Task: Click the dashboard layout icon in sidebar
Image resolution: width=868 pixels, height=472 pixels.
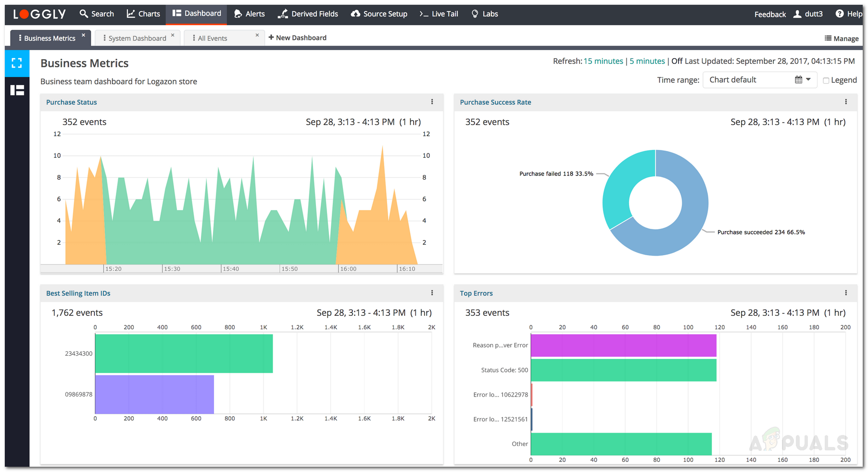Action: (17, 90)
